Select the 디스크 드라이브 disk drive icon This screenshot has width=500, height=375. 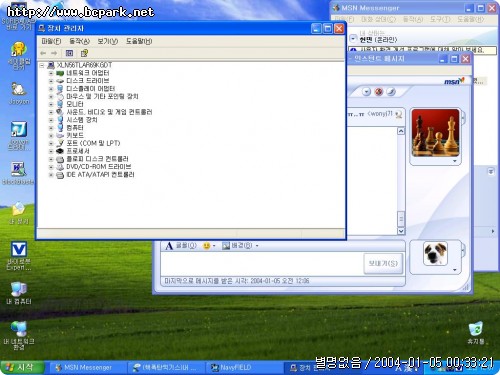[60, 81]
